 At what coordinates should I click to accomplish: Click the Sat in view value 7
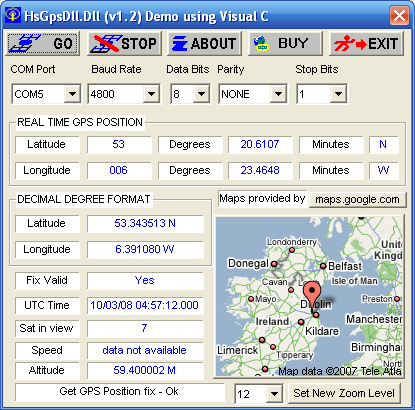tap(145, 328)
